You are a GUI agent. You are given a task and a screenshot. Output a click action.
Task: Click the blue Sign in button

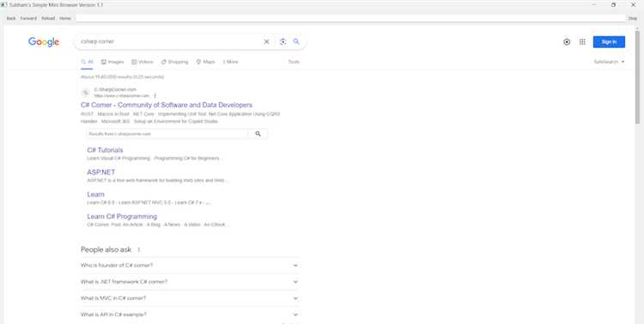coord(609,42)
